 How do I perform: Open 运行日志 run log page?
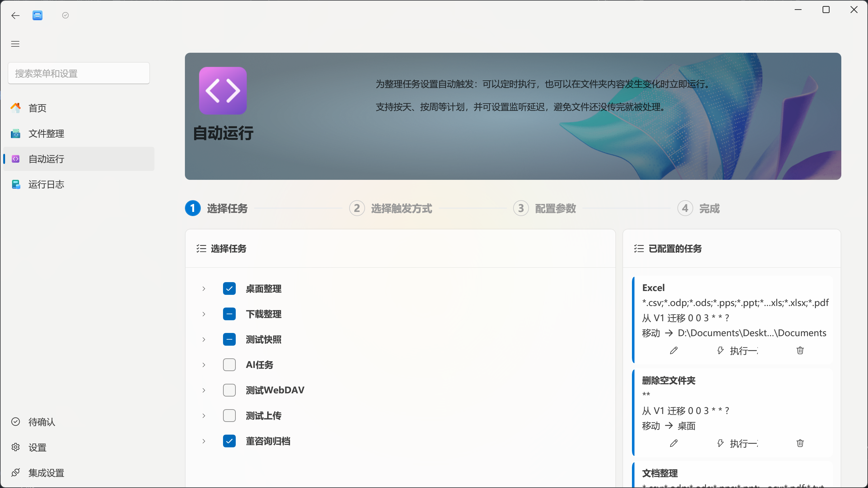(x=78, y=184)
